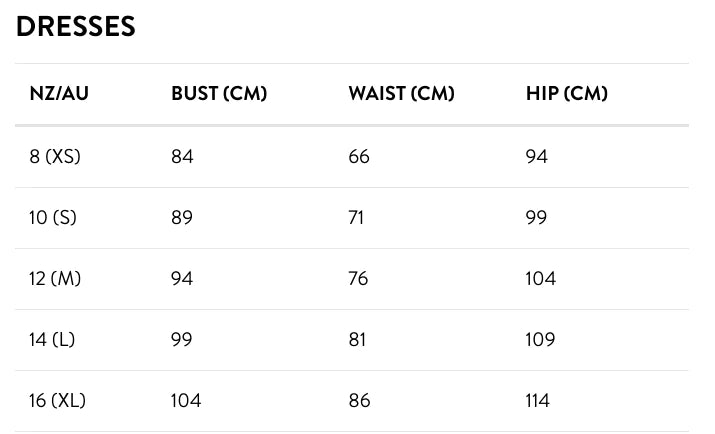Click hip value 104 for size 12

541,279
